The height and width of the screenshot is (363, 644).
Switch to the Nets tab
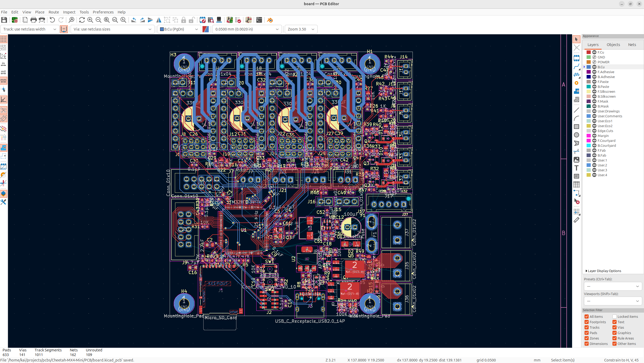point(632,45)
